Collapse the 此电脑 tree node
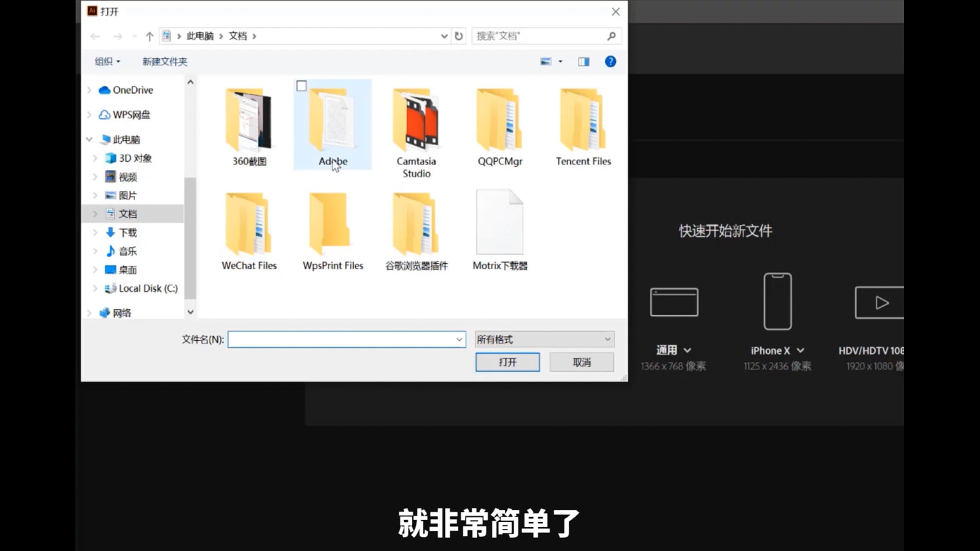 89,139
